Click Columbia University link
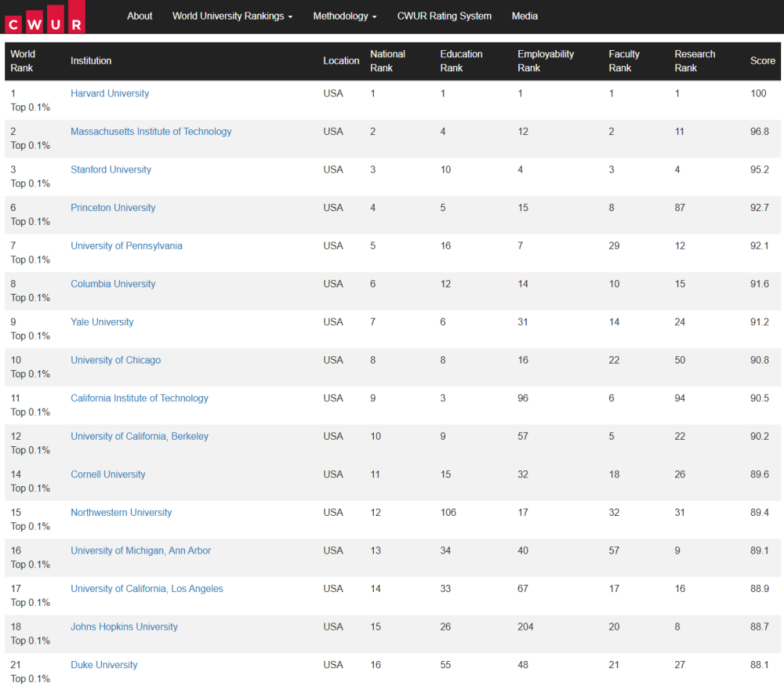 coord(113,284)
